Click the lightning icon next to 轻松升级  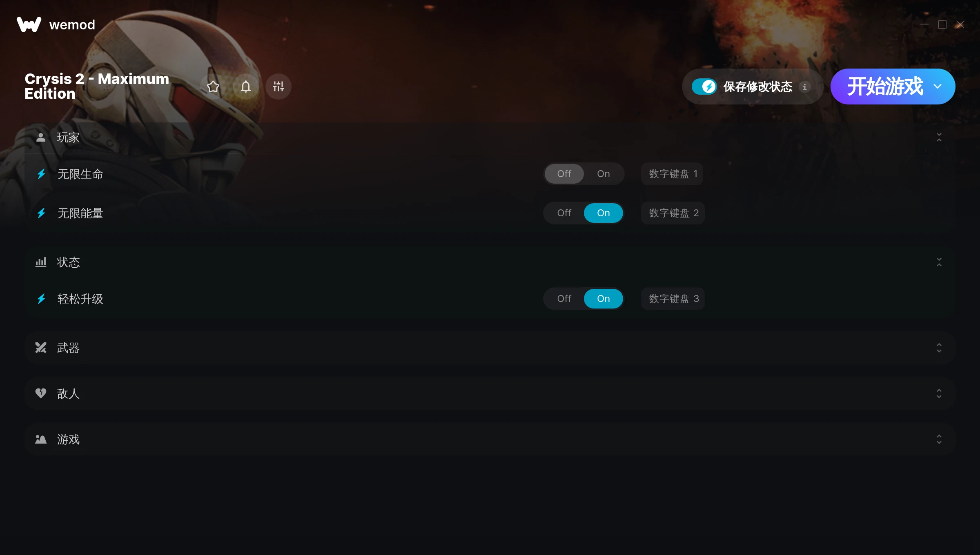(41, 299)
